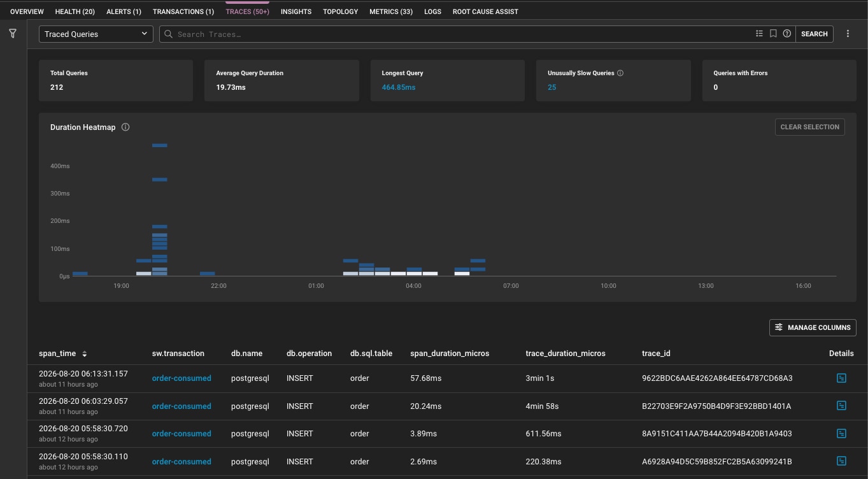Open the order-consumed transaction in first row
868x479 pixels.
click(181, 378)
